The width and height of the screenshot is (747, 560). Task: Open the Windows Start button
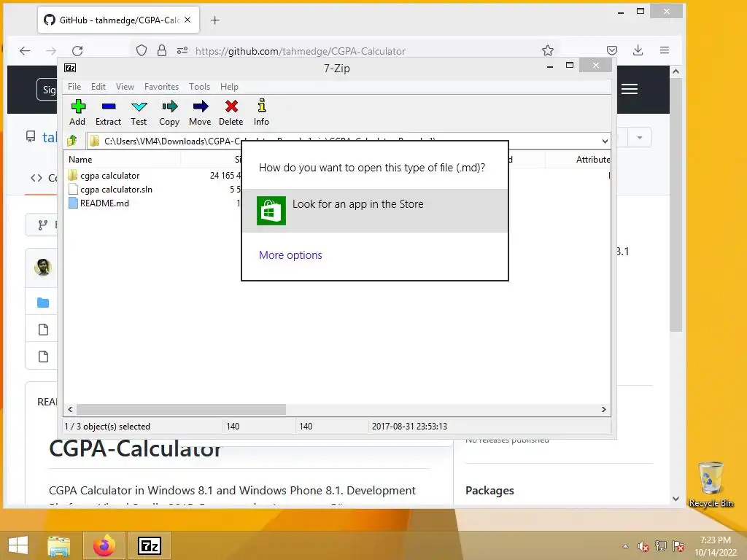pyautogui.click(x=18, y=545)
